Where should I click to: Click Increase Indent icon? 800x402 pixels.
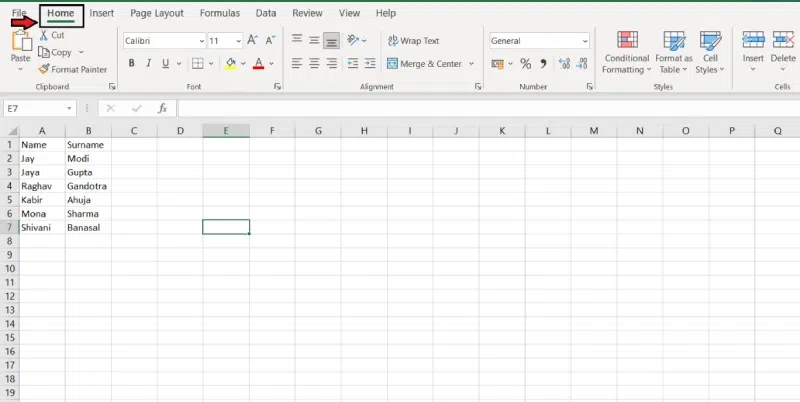coord(370,63)
